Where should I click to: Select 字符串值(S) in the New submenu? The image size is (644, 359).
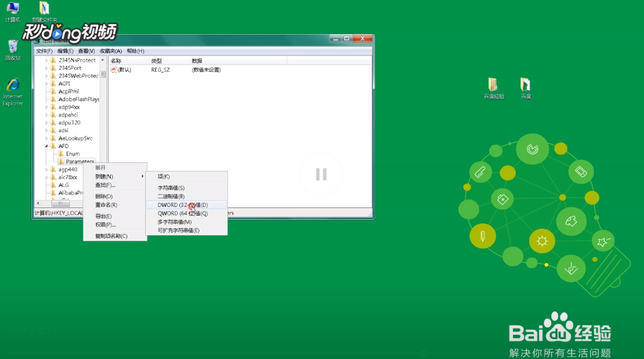click(x=186, y=187)
